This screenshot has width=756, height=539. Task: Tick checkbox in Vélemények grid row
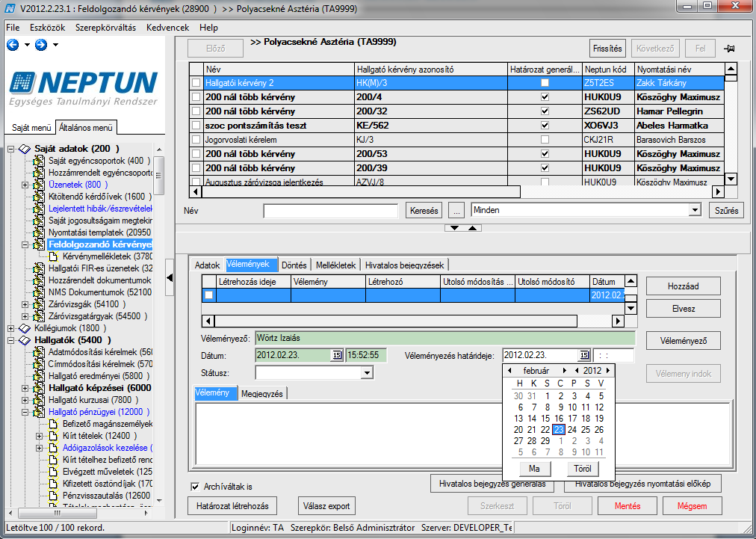[208, 295]
